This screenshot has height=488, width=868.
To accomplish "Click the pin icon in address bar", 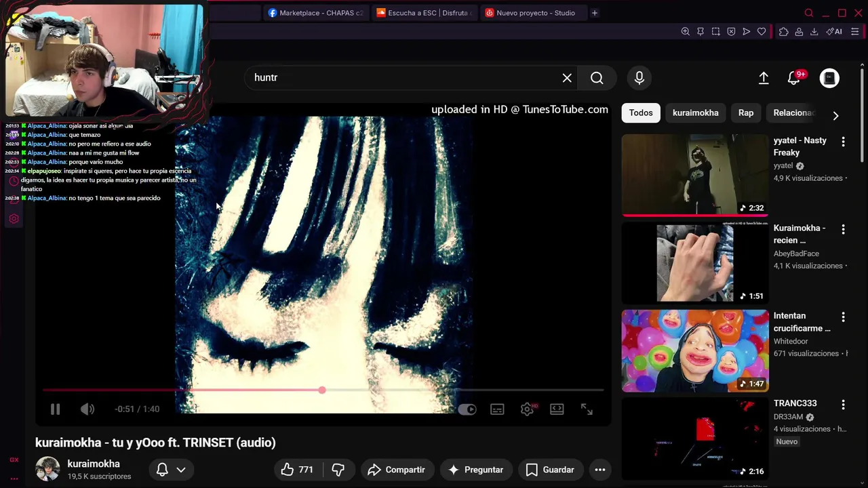I will (x=701, y=32).
